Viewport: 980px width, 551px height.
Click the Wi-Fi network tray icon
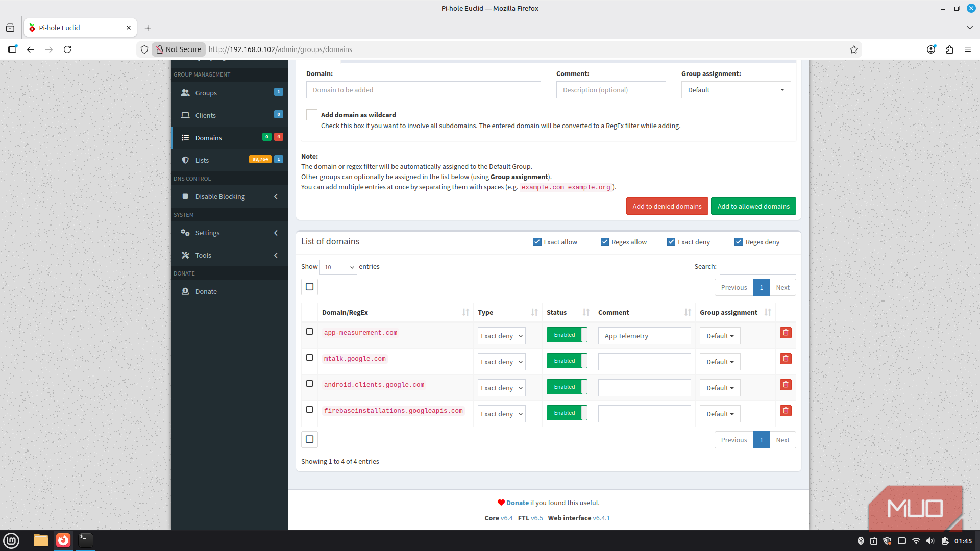coord(916,541)
